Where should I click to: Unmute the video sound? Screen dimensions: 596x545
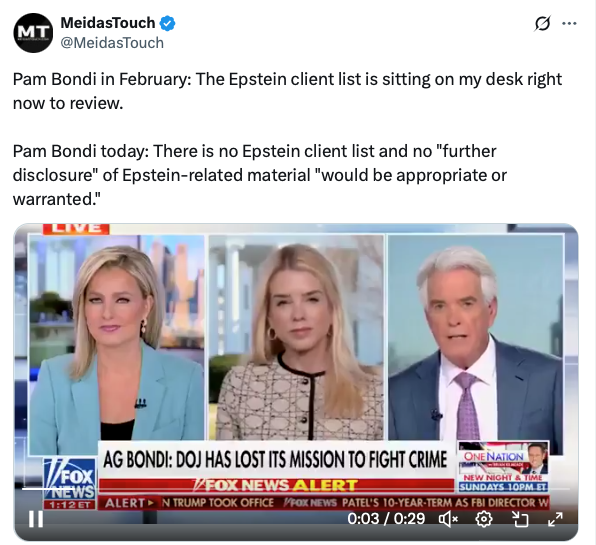(449, 519)
